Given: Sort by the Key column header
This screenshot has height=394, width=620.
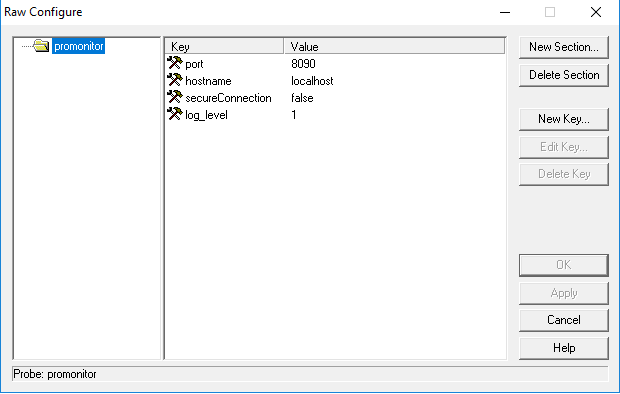Looking at the screenshot, I should pos(224,46).
